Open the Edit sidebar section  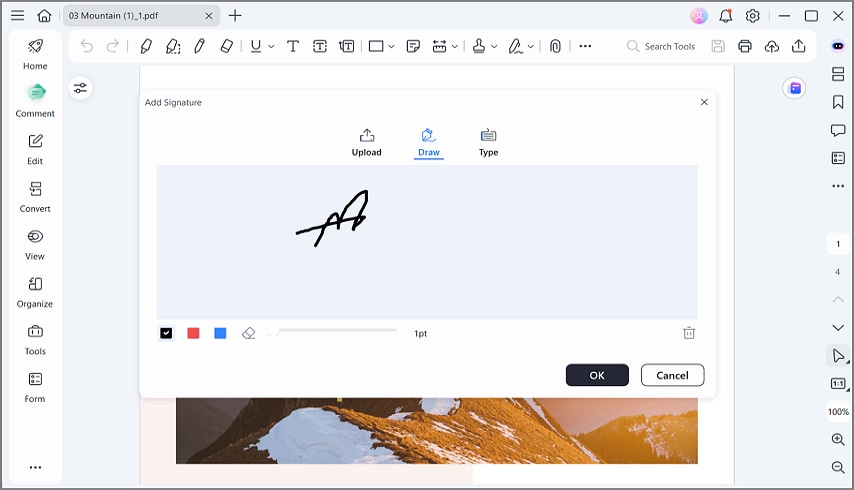35,149
